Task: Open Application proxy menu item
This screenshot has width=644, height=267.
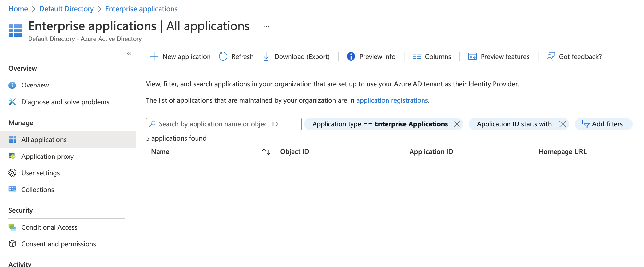Action: coord(47,157)
